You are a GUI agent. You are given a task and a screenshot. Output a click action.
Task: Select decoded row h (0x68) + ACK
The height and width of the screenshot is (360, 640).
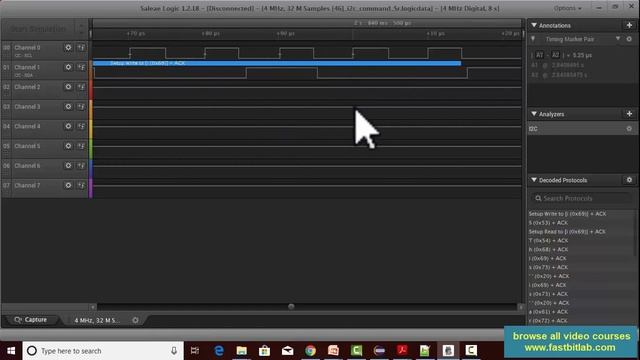(x=548, y=249)
